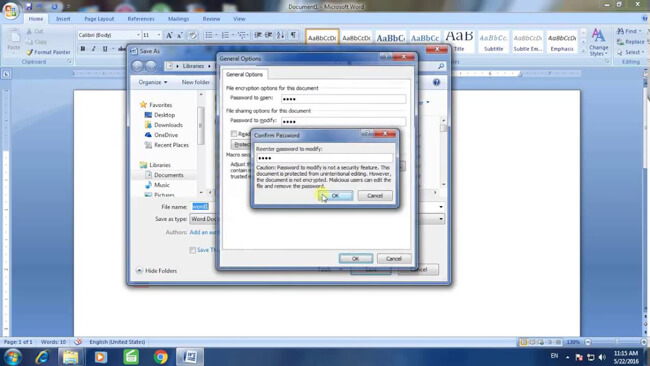Toggle the Save Thumbnail checkbox in Save As
The image size is (650, 366).
[x=192, y=250]
